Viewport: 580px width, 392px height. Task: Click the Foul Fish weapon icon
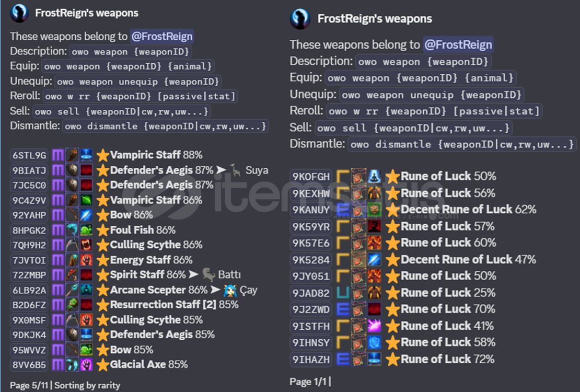tap(72, 230)
